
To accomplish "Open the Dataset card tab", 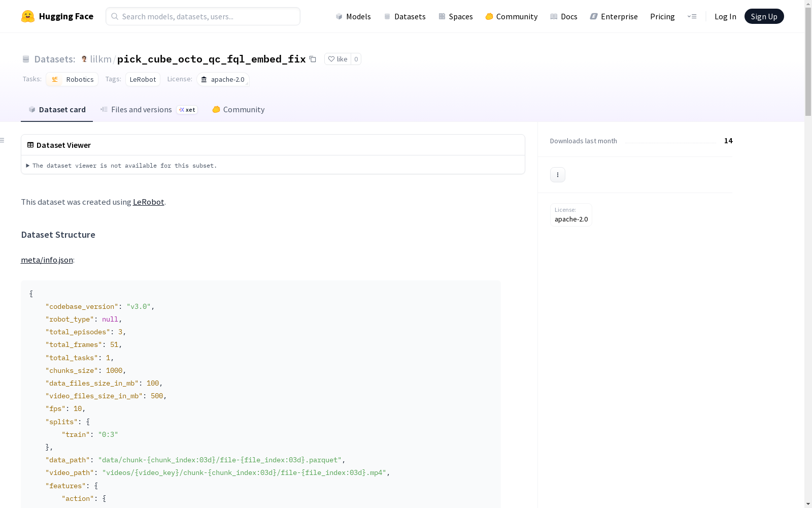I will pos(57,110).
